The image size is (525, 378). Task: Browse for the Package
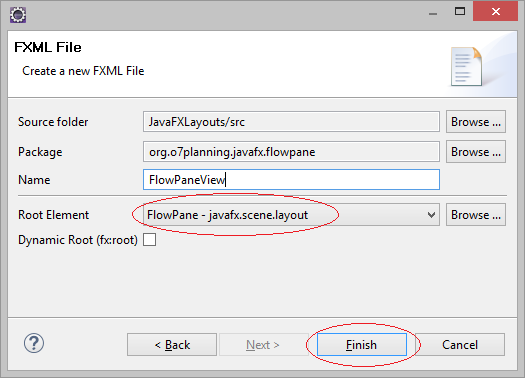tap(476, 152)
